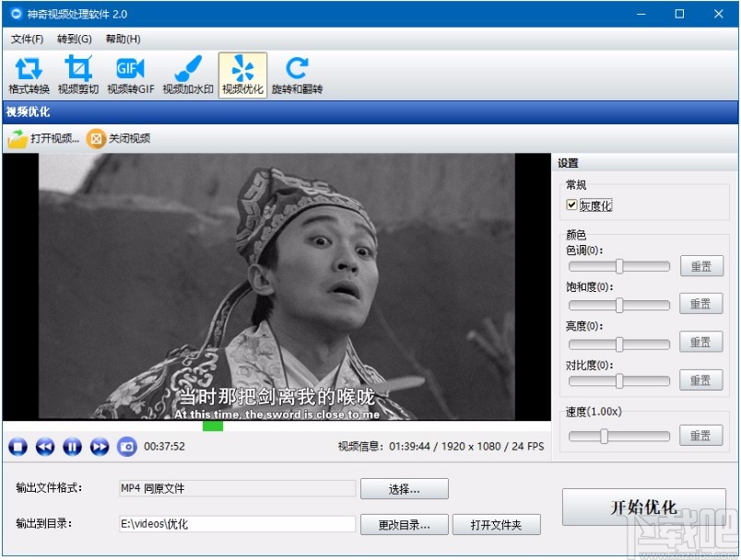
Task: Take a snapshot with camera icon
Action: (126, 446)
